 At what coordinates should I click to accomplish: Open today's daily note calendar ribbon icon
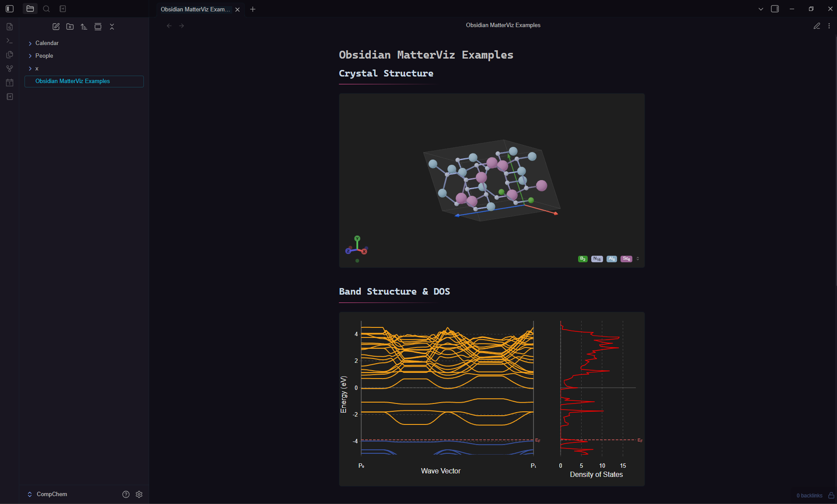click(x=10, y=83)
